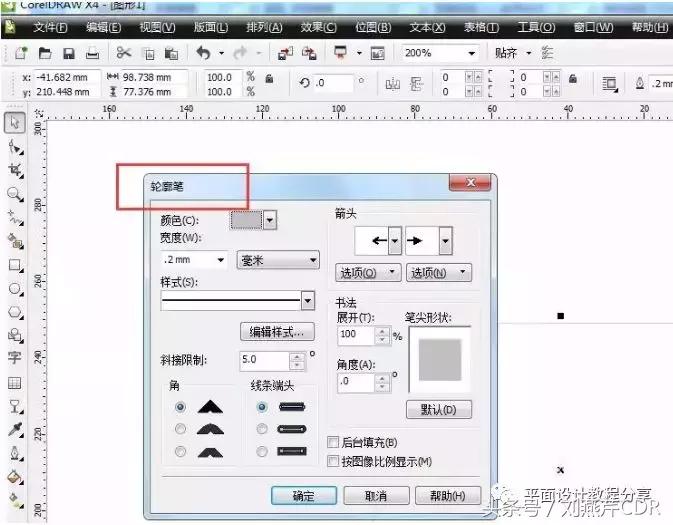Toggle the lock ratio padlock icon
Viewport: 673px width, 525px height.
[269, 79]
